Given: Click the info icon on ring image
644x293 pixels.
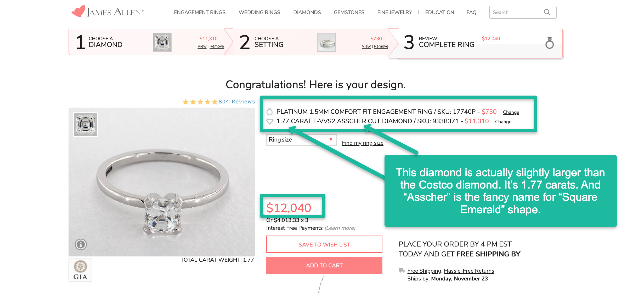Looking at the screenshot, I should pos(81,244).
